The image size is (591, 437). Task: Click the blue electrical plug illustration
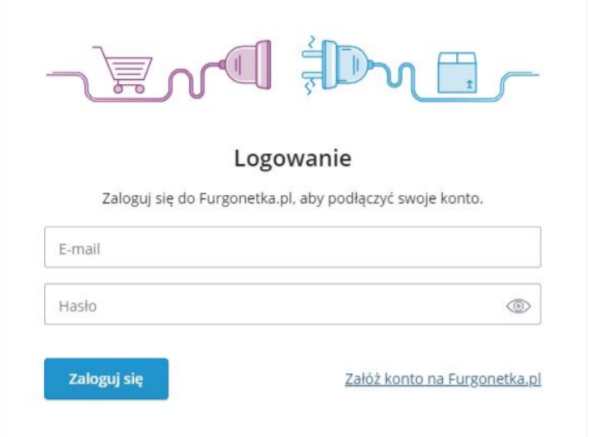pos(347,64)
